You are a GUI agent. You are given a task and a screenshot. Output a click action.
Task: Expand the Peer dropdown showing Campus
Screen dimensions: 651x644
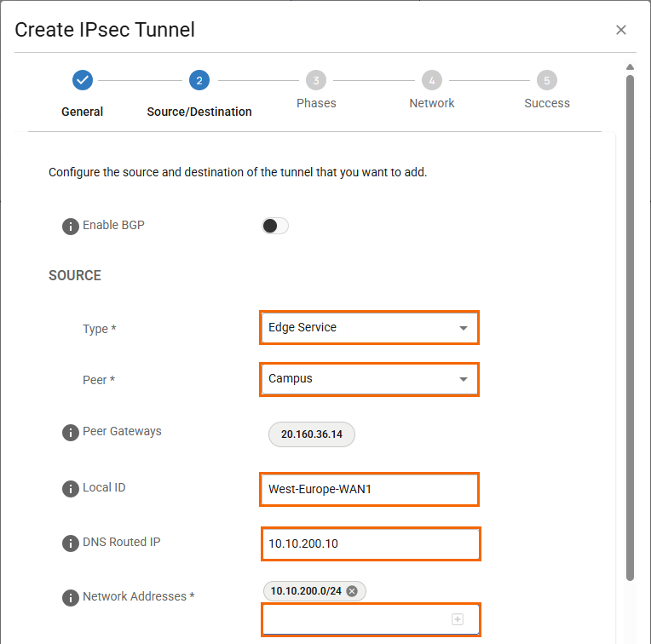369,379
